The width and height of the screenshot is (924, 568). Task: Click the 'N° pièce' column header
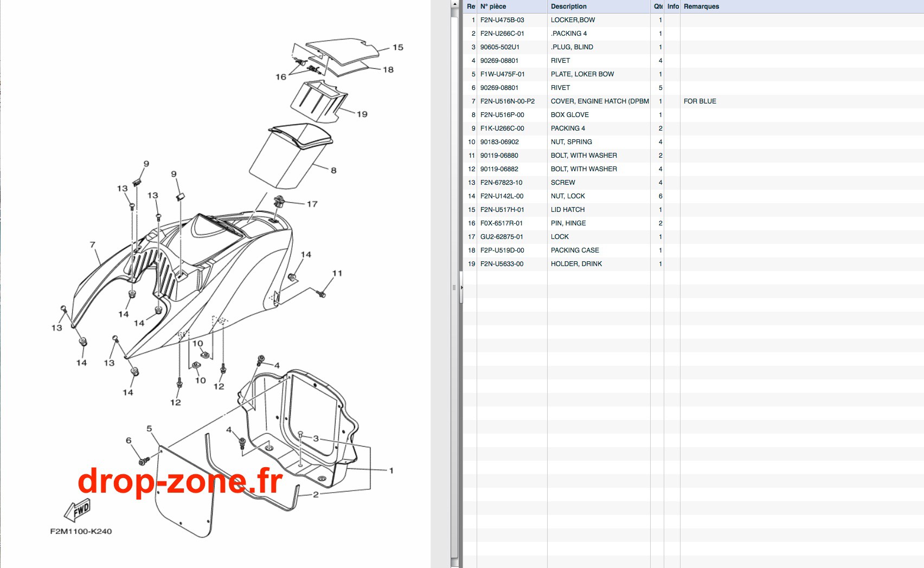pyautogui.click(x=512, y=7)
